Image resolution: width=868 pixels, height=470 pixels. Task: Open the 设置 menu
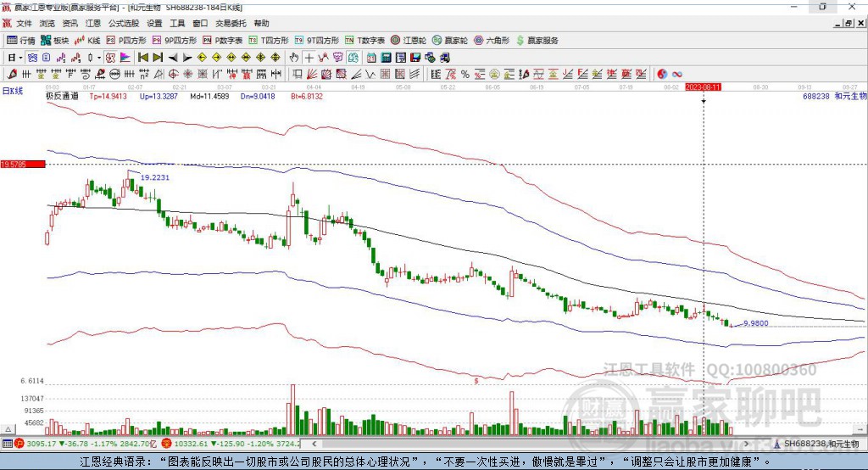coord(154,23)
